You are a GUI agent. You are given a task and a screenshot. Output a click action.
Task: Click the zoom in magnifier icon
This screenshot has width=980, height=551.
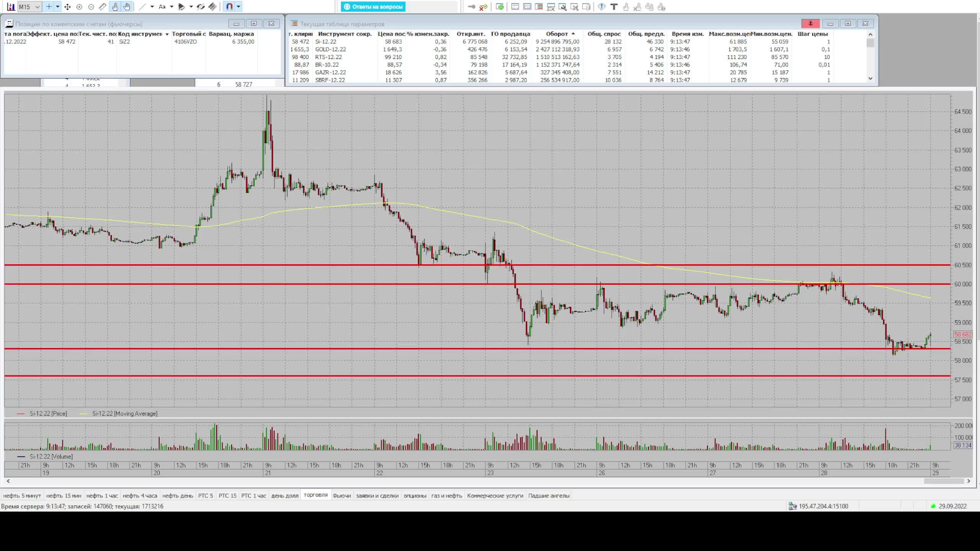(x=79, y=7)
